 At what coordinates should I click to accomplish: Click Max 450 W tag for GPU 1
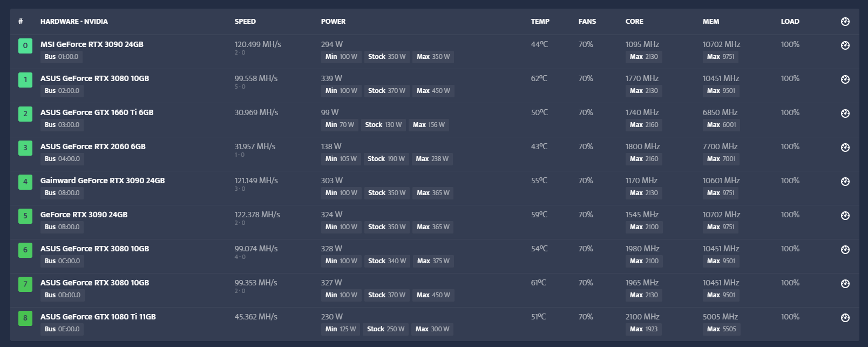click(433, 91)
